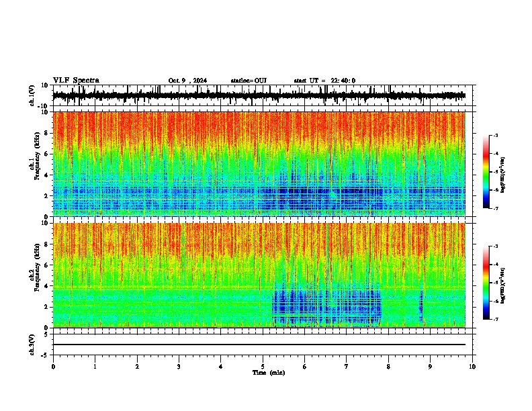The image size is (532, 411).
Task: Click the ch.2 spectrogram color scale bar
Action: click(486, 283)
